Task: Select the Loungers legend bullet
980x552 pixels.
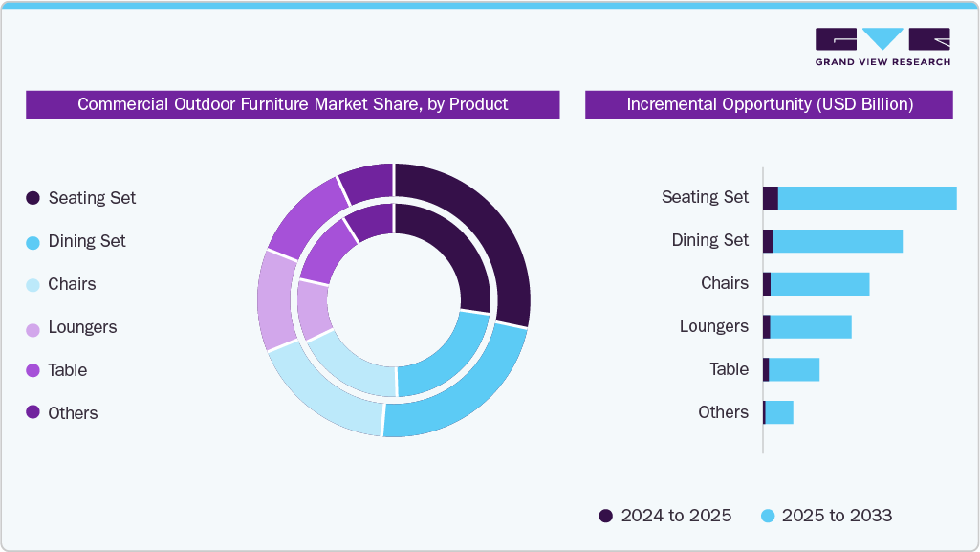Action: [x=32, y=327]
